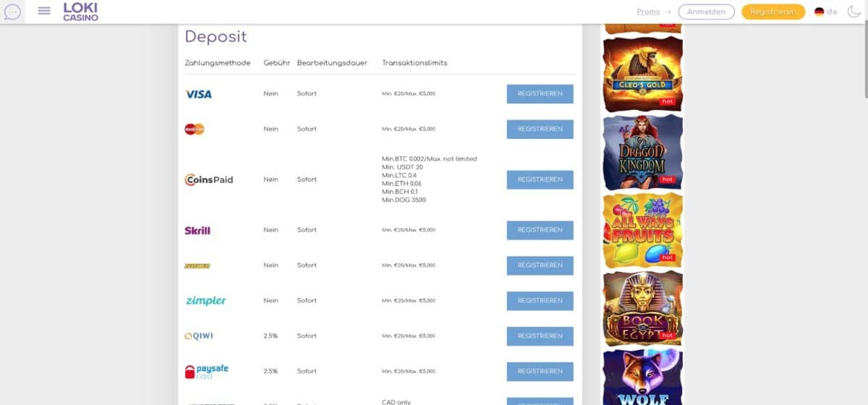Screen dimensions: 868x405
Task: Click the Deposit heading
Action: coord(216,37)
